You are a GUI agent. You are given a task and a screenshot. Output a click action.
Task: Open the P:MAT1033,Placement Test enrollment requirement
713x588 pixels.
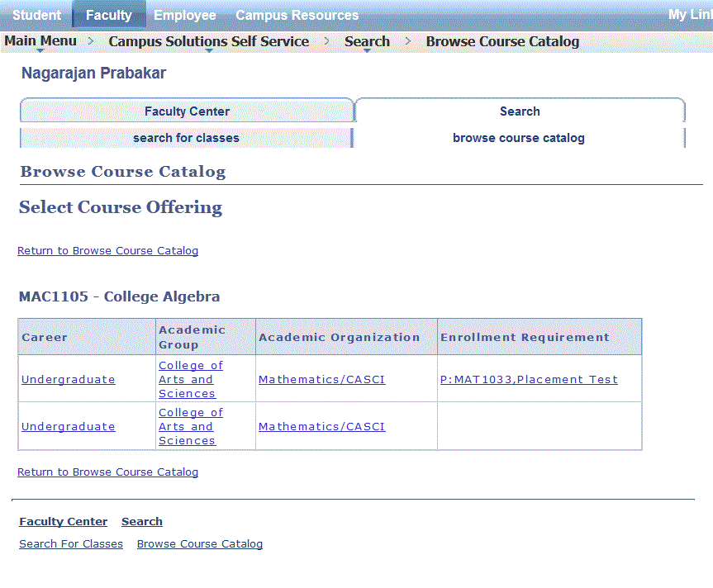[x=529, y=379]
